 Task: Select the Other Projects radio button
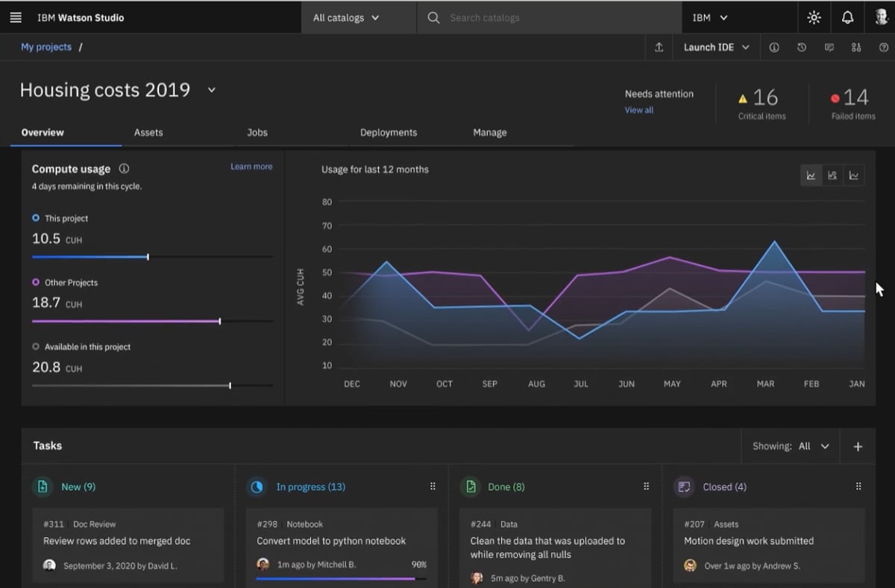pos(36,282)
